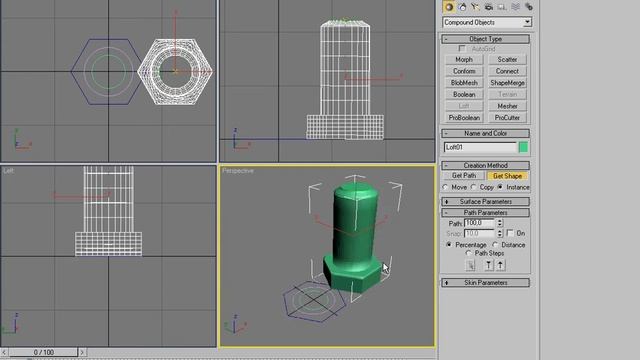Collapse the Name and Color rollout

pyautogui.click(x=486, y=133)
